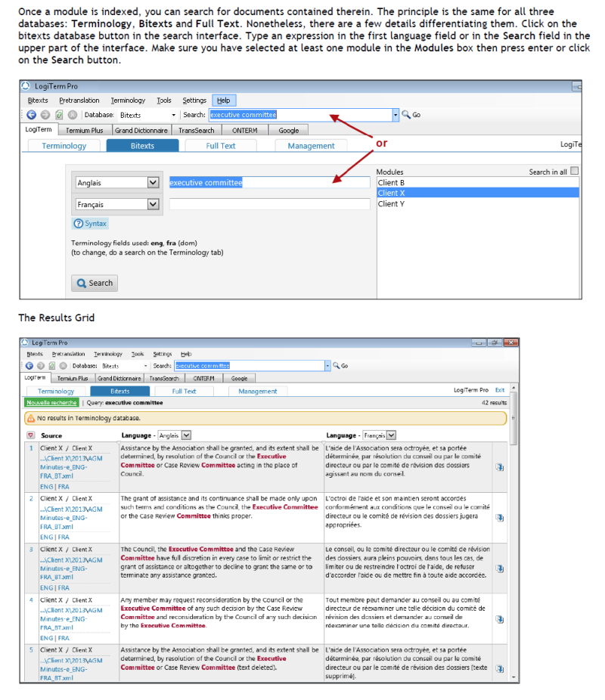Click the forward arrow icon in results-grid window toolbar
The image size is (605, 700).
click(41, 366)
